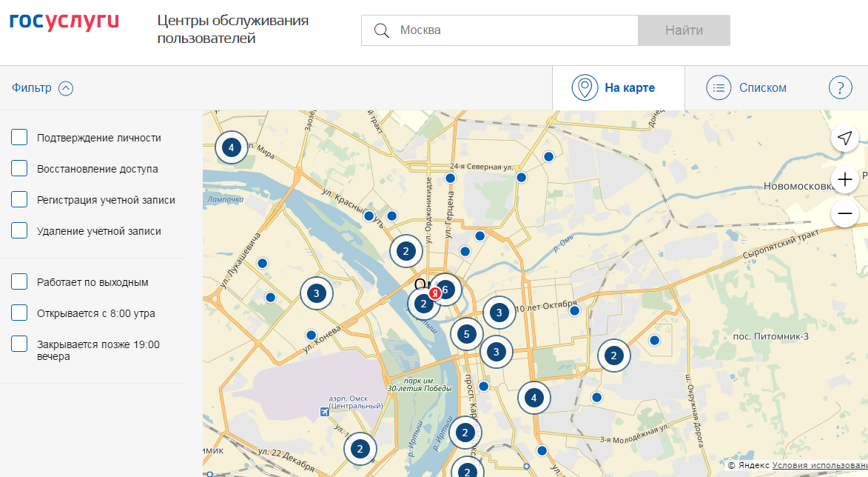Screen dimensions: 868x477
Task: Click the geolocation arrow icon on map
Action: click(844, 139)
